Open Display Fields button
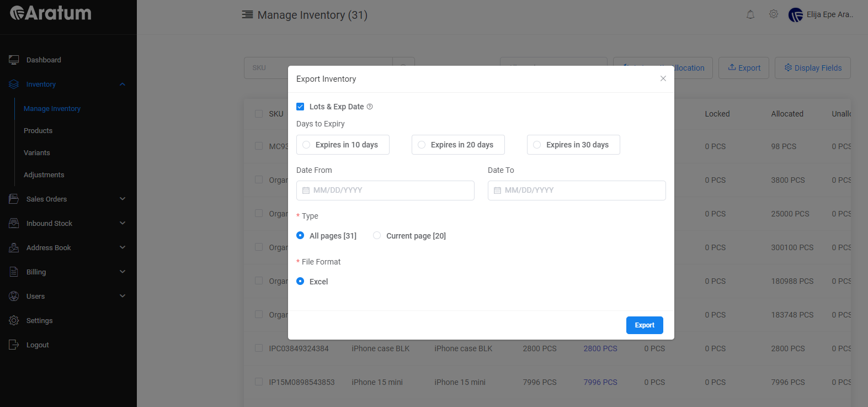 (x=813, y=68)
